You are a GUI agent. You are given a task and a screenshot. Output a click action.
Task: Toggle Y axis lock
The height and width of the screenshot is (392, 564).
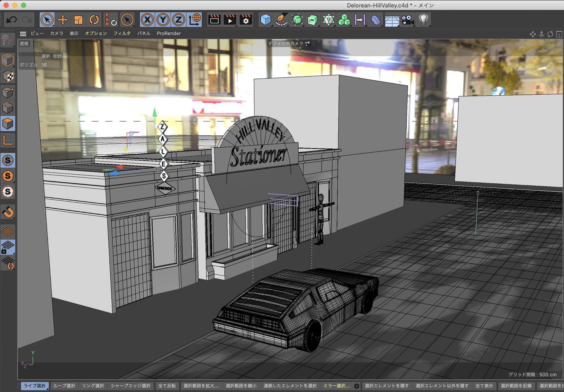pos(163,20)
